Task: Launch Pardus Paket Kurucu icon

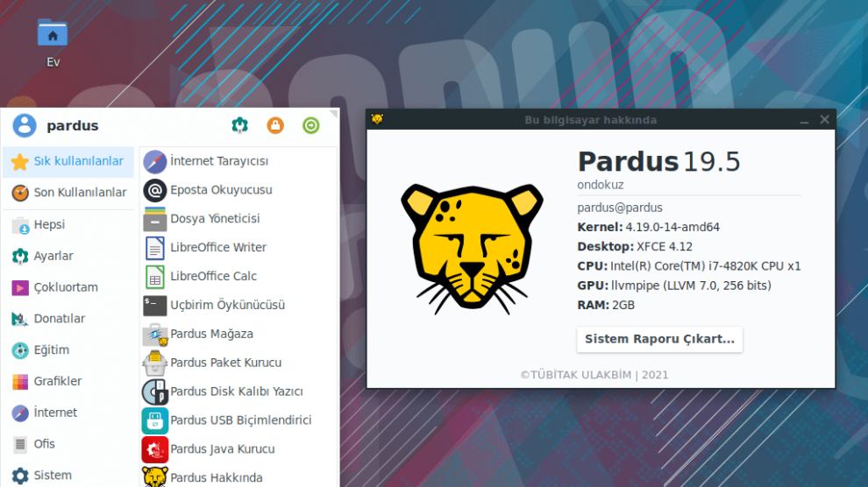Action: tap(154, 363)
